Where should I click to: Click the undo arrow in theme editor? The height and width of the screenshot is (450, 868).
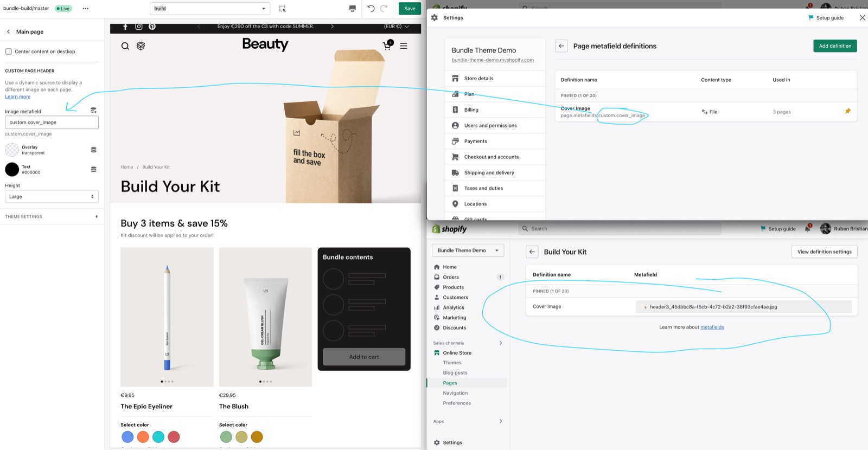click(371, 8)
